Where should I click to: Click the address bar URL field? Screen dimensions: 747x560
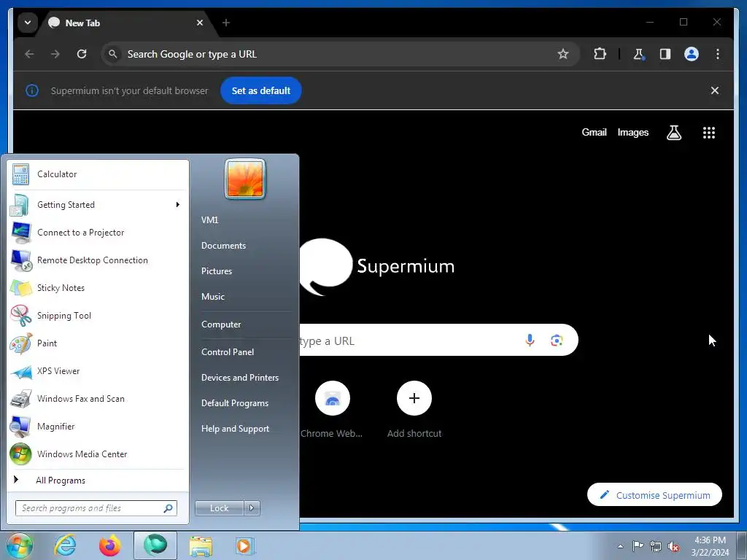341,54
